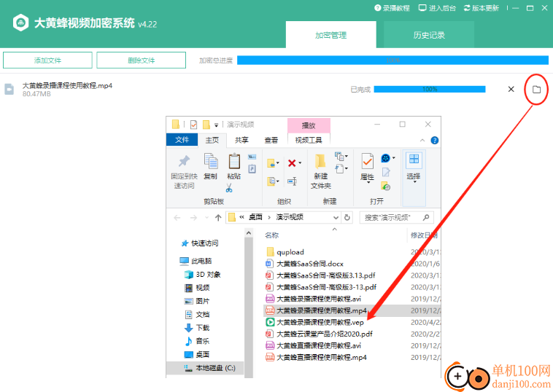The image size is (553, 392).
Task: Click the navigation pane scroll-up arrow
Action: [249, 233]
